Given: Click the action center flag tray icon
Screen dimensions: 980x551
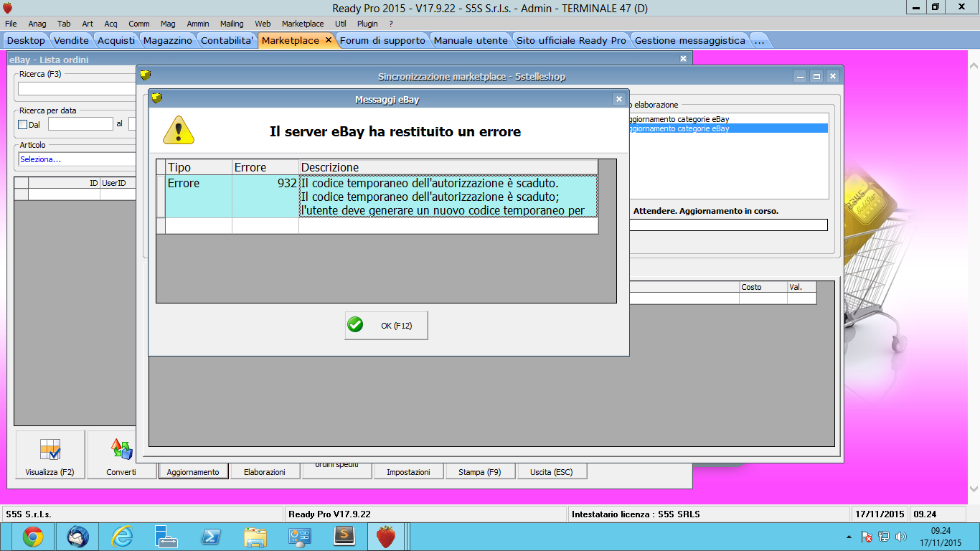Looking at the screenshot, I should (x=867, y=537).
